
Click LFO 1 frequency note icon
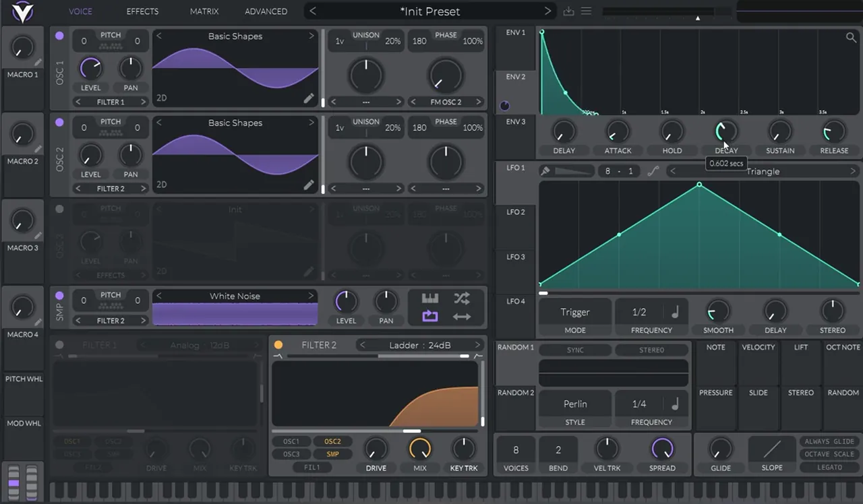click(x=675, y=312)
